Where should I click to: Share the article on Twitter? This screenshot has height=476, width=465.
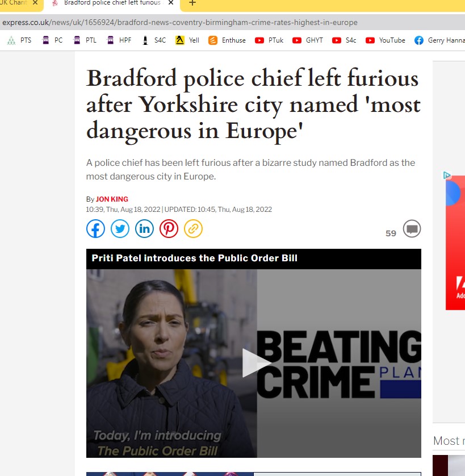[x=120, y=228]
